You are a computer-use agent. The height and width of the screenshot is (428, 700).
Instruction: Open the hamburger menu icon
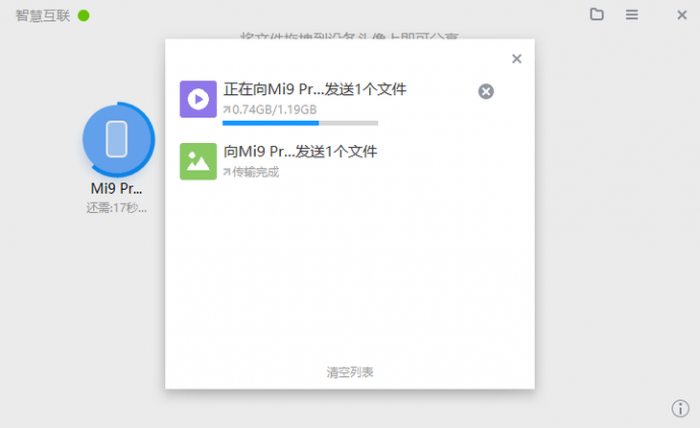[631, 15]
